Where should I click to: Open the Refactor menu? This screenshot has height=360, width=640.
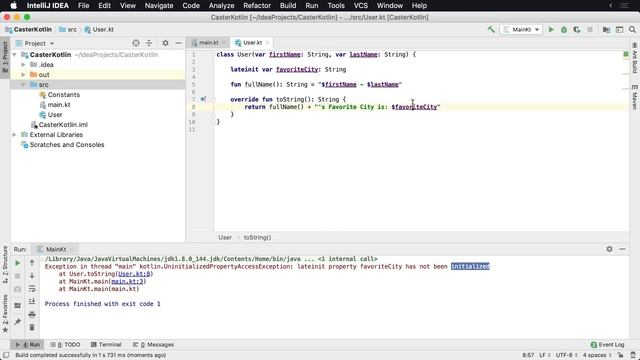pyautogui.click(x=257, y=5)
